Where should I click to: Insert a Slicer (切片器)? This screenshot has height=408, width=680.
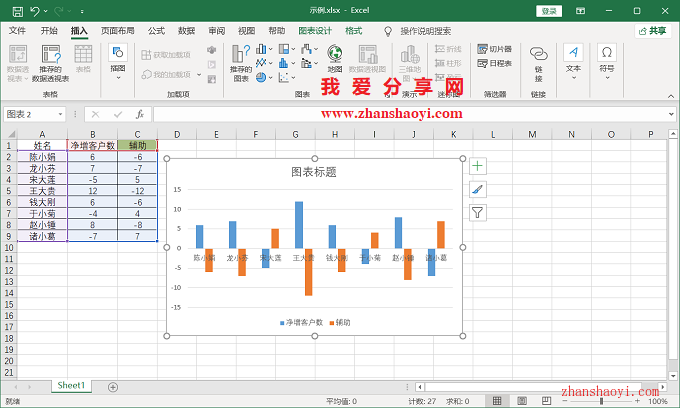[x=494, y=49]
